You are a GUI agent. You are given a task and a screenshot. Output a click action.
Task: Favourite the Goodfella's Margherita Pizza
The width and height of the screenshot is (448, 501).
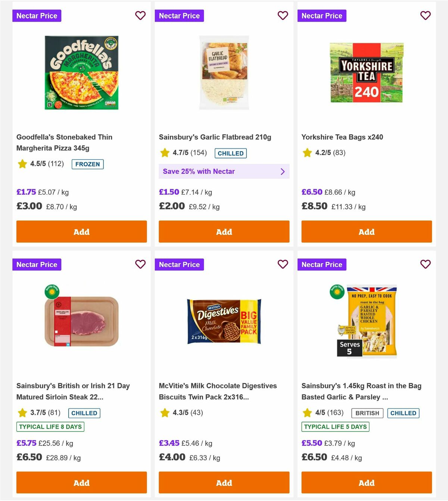click(140, 16)
